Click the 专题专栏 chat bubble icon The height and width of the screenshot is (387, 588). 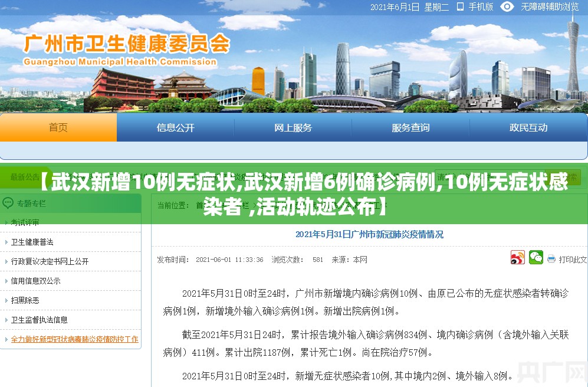point(8,204)
